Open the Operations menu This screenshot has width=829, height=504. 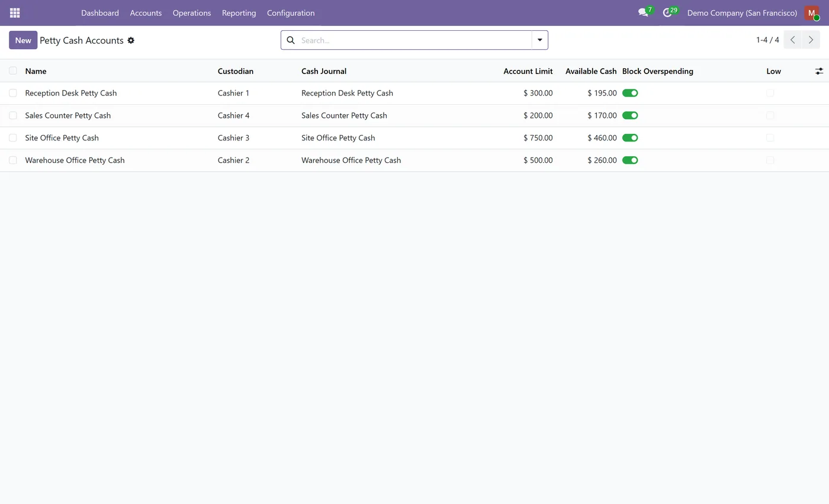tap(192, 13)
